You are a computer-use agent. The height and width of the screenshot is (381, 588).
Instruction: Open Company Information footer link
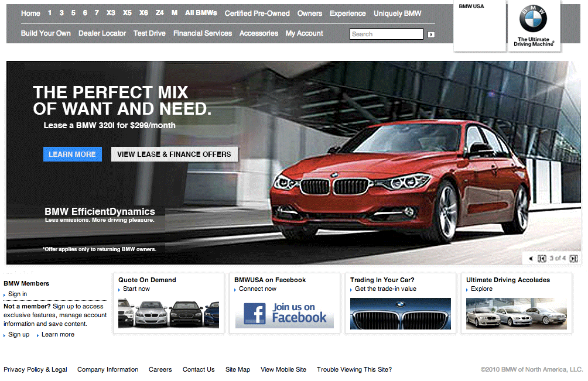(x=108, y=369)
